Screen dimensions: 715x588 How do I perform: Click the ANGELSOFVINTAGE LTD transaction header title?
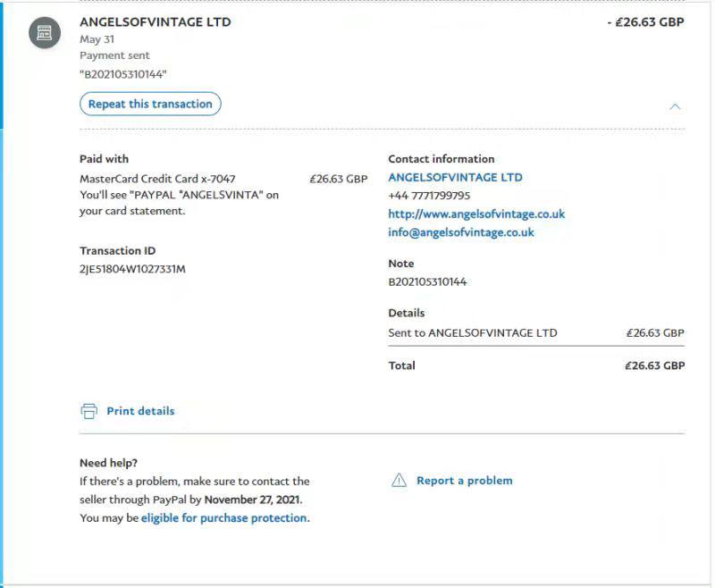(156, 22)
